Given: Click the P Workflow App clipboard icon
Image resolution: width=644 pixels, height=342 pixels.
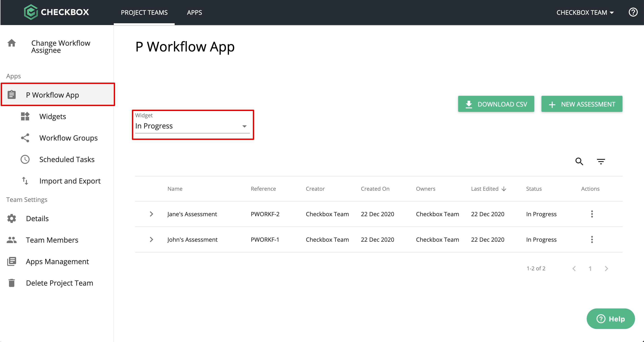Looking at the screenshot, I should pos(11,95).
